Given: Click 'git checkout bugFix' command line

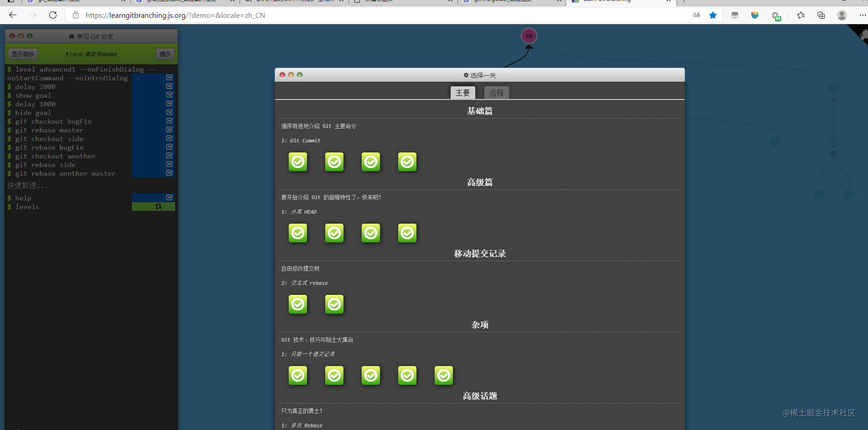Looking at the screenshot, I should (x=53, y=121).
